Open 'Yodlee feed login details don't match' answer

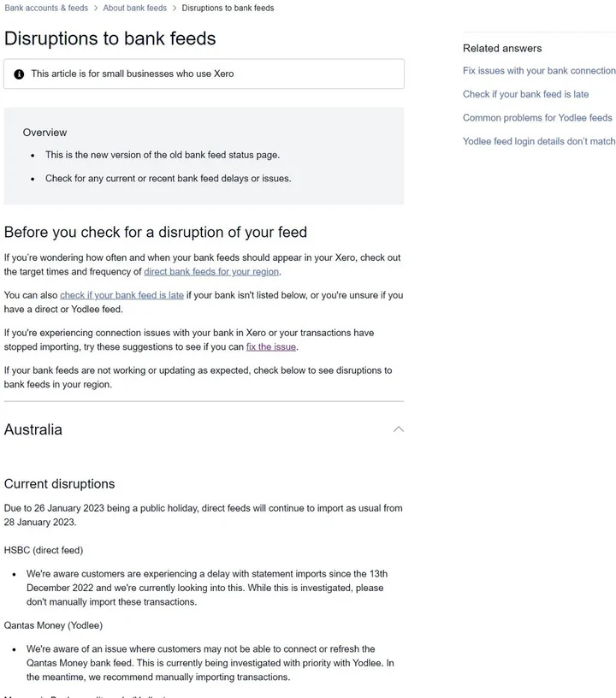coord(539,141)
